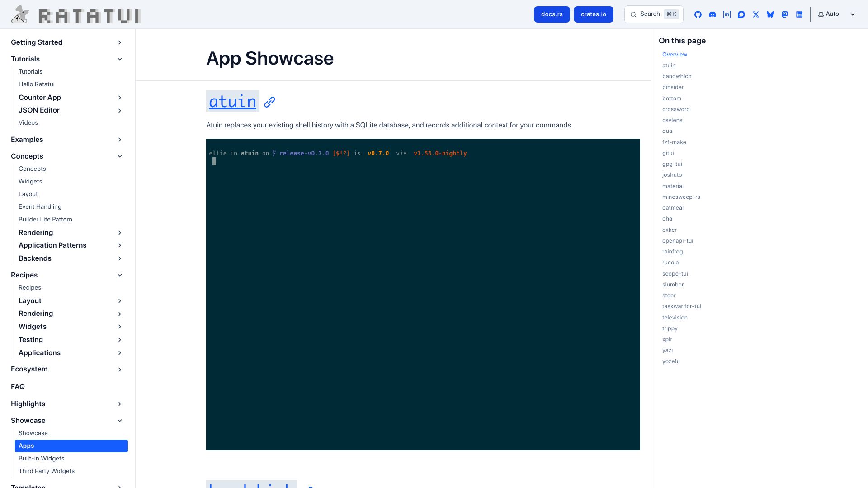Open the FAQ sidebar item
This screenshot has width=868, height=488.
[18, 387]
